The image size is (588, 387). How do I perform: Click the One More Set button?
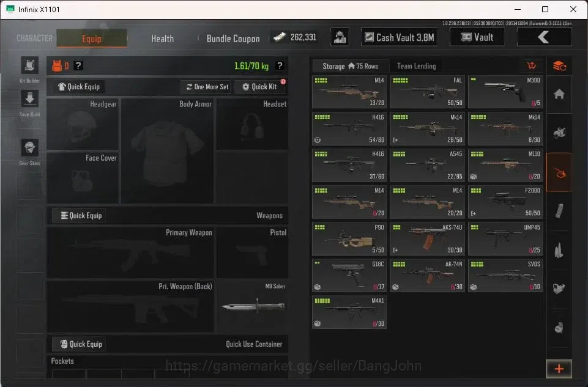(207, 87)
